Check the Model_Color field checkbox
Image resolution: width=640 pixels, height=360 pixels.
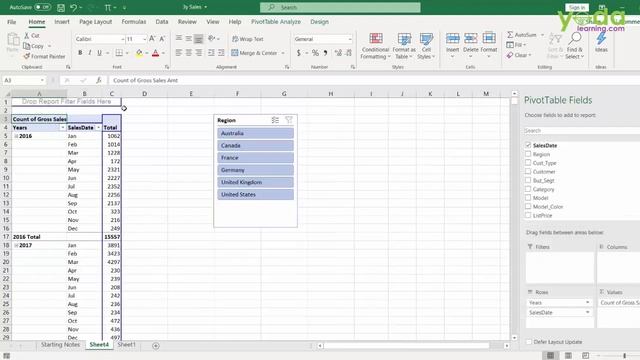528,207
